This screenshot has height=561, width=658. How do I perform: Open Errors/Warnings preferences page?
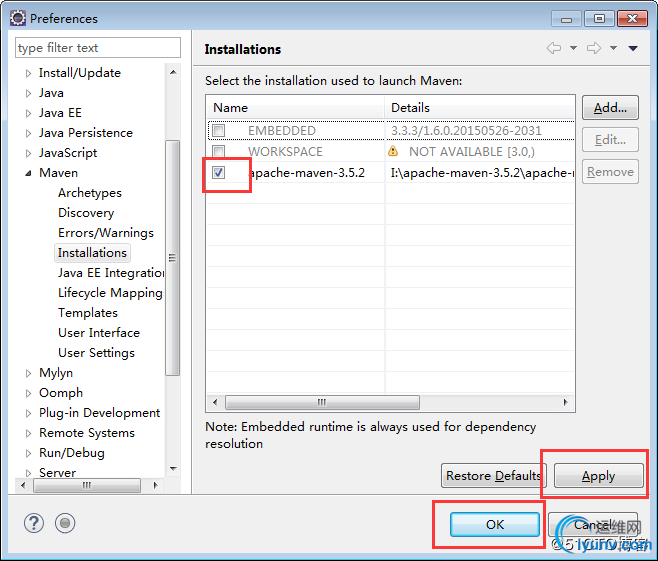click(x=106, y=233)
